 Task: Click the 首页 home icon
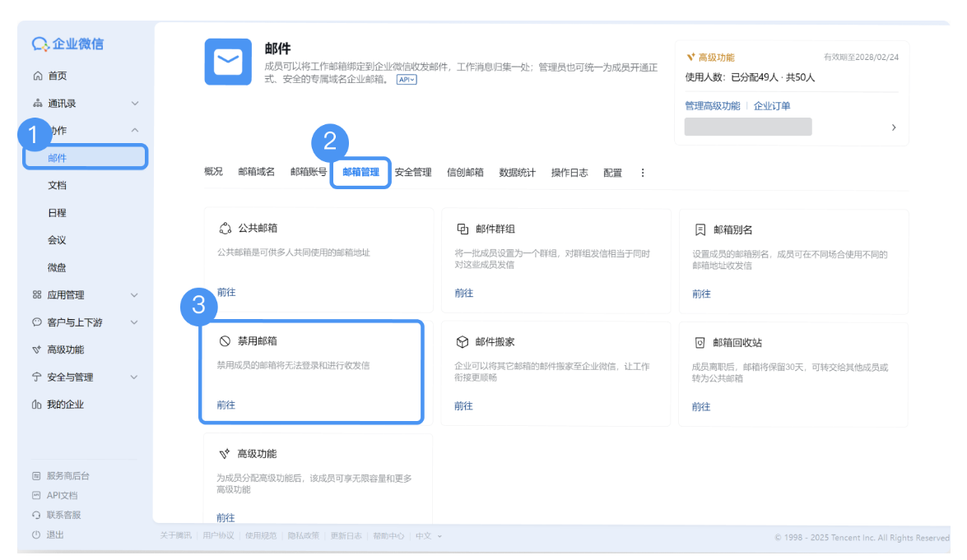[38, 76]
